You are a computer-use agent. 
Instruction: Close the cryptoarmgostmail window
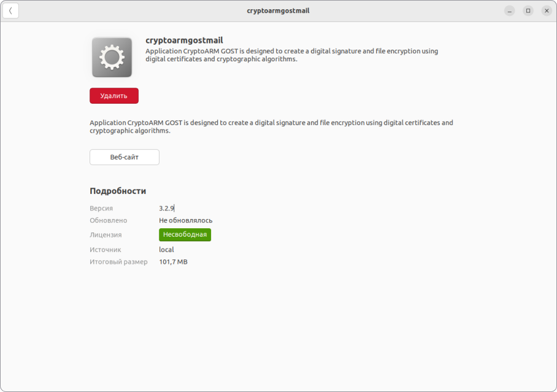tap(547, 10)
